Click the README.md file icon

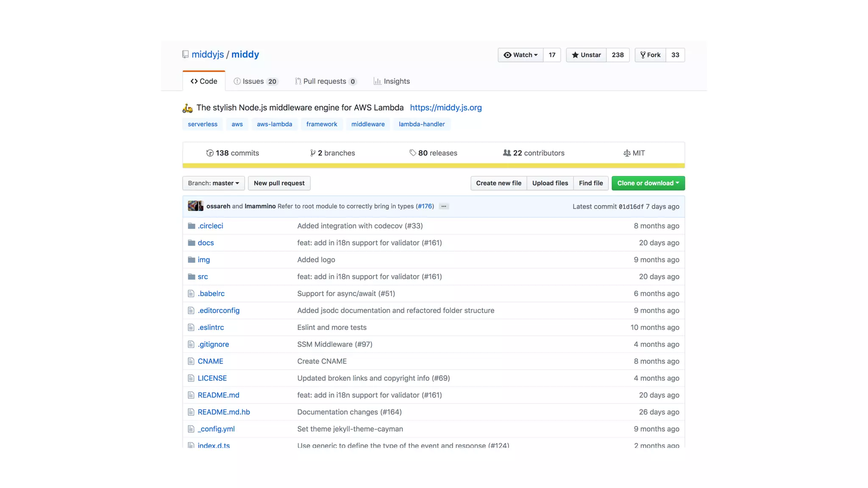(x=191, y=395)
